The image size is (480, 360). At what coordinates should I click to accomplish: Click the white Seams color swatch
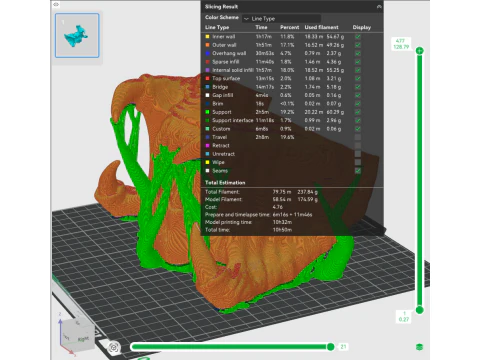(x=207, y=171)
